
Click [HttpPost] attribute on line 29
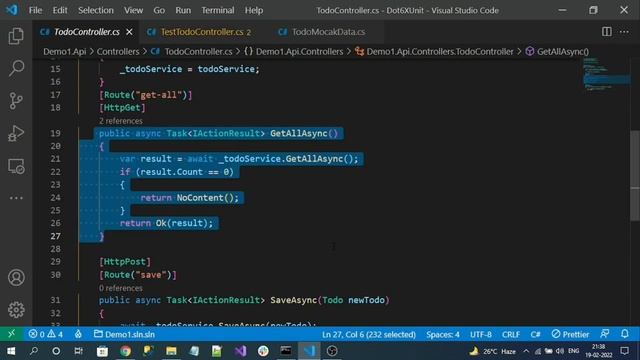(x=125, y=262)
